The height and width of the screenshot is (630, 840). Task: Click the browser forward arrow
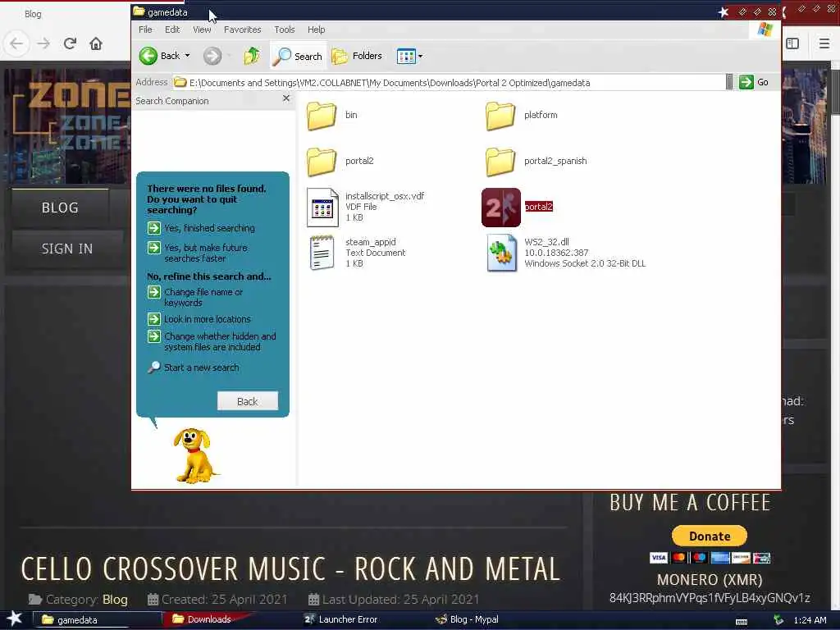(43, 43)
